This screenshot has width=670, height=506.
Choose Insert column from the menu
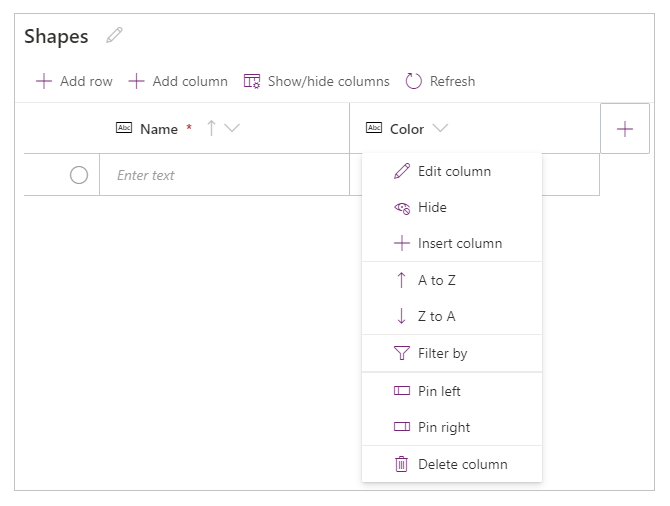pos(452,243)
